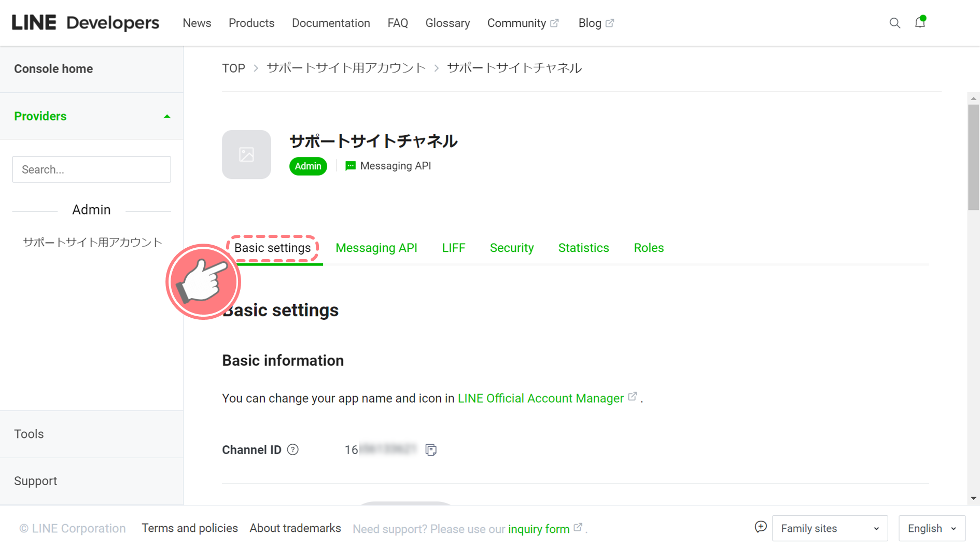
Task: Open the English language dropdown
Action: pyautogui.click(x=932, y=528)
